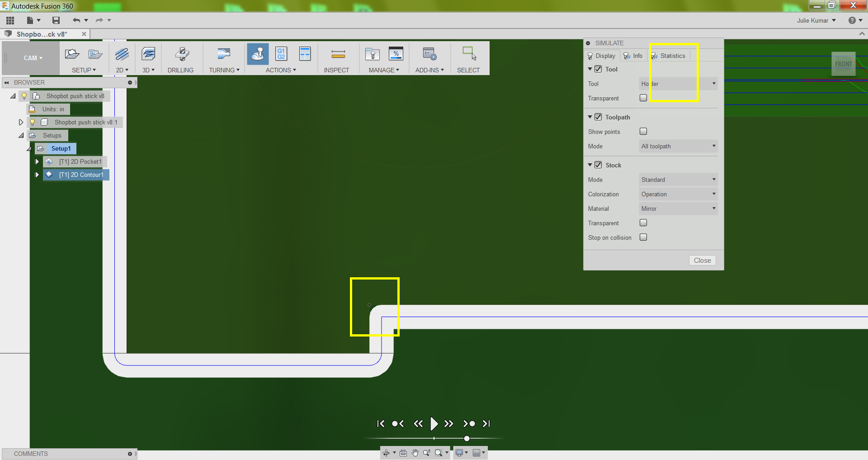Open the Material Mirror dropdown
The height and width of the screenshot is (460, 868).
(x=678, y=209)
